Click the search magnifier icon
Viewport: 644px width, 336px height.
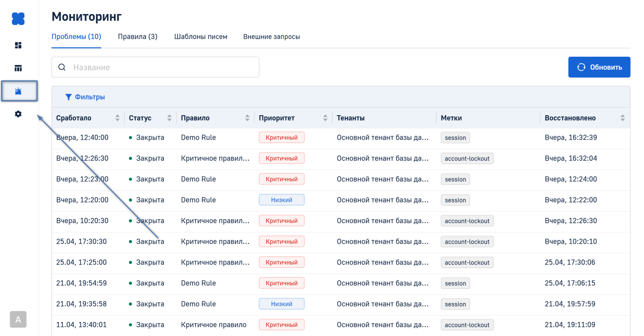pos(62,67)
